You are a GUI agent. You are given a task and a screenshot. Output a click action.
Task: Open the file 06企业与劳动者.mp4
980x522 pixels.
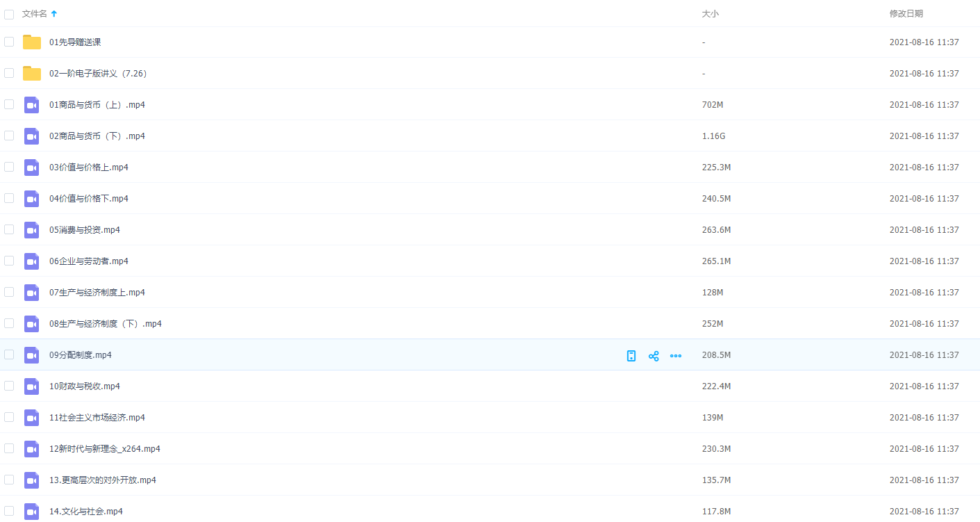[89, 261]
